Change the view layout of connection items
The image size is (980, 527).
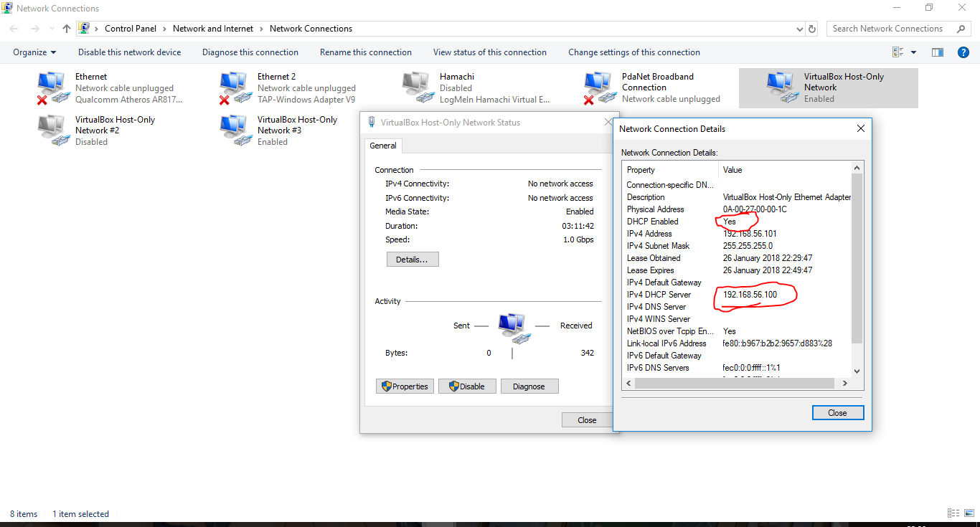click(897, 52)
